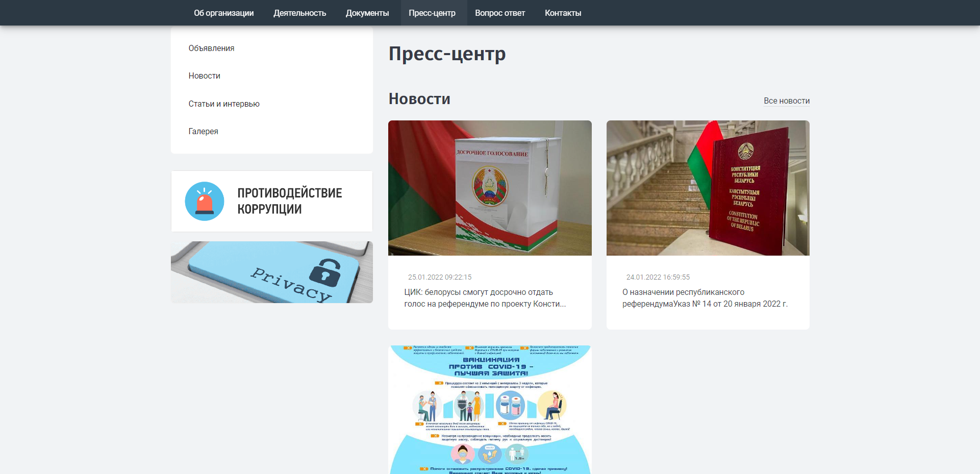Go to Вопрос ответ section

500,13
